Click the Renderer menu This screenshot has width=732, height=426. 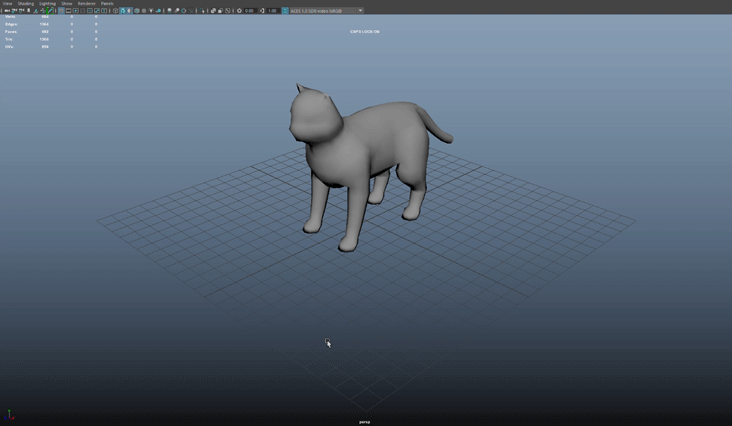tap(87, 3)
